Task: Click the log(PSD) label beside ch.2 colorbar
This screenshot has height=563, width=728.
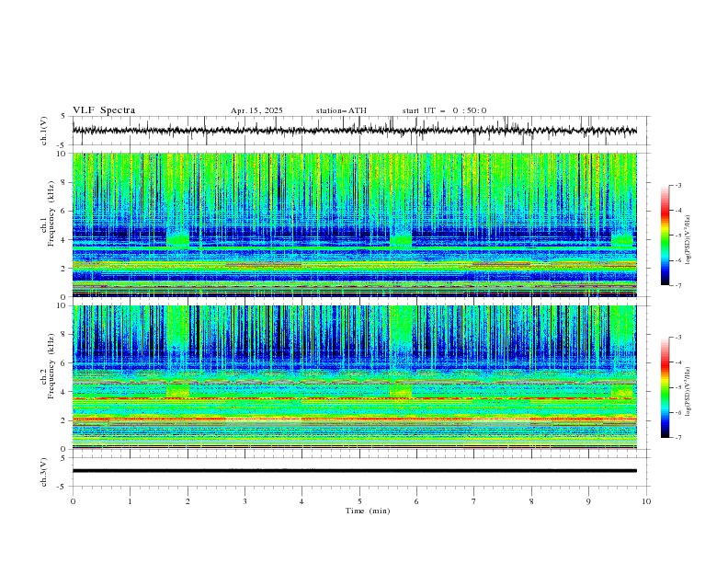Action: click(x=688, y=391)
